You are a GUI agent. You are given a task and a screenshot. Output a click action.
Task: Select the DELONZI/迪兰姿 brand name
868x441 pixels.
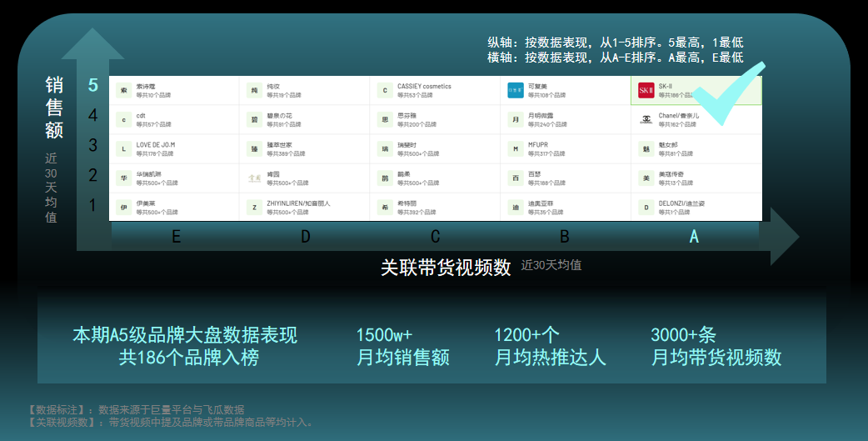[681, 204]
